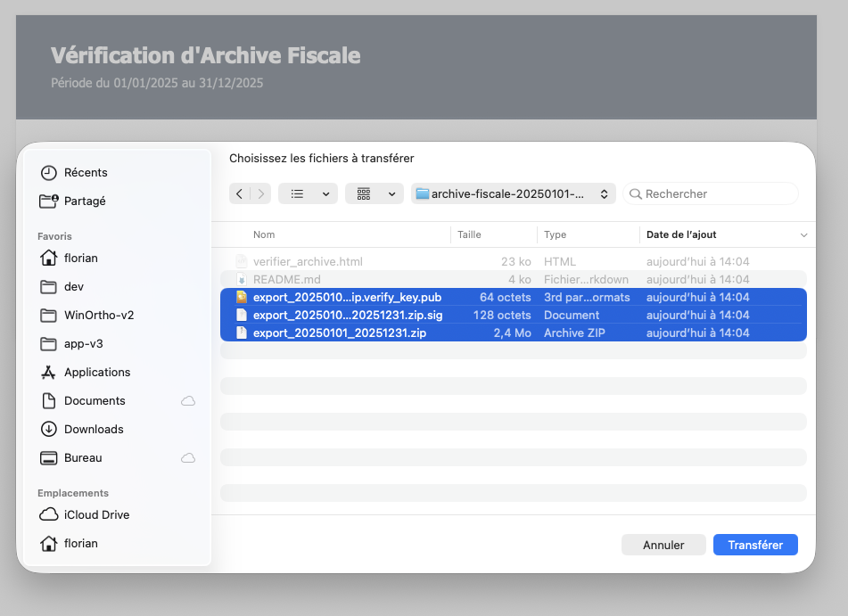Image resolution: width=848 pixels, height=616 pixels.
Task: Open the WinOrtho-v2 folder
Action: point(98,315)
